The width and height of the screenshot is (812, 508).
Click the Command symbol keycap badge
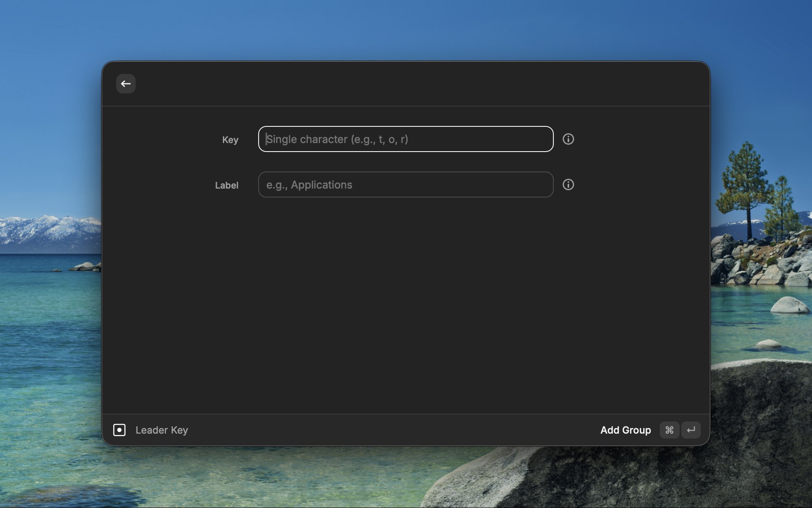tap(669, 430)
